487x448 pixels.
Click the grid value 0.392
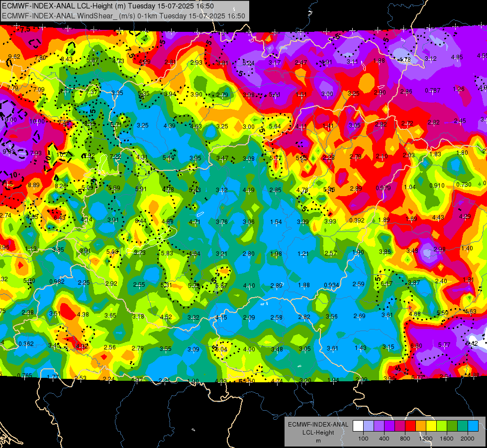(x=357, y=221)
